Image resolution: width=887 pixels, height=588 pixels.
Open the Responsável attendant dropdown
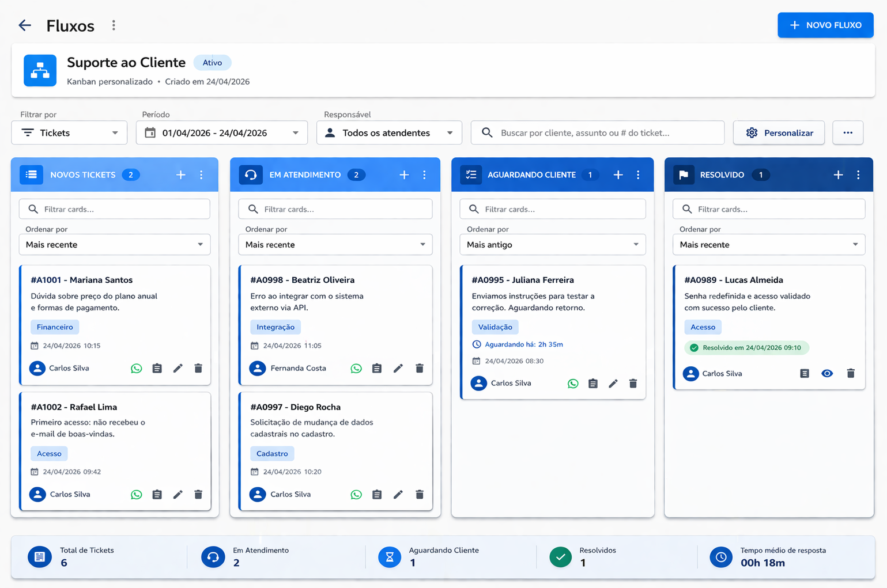tap(388, 132)
